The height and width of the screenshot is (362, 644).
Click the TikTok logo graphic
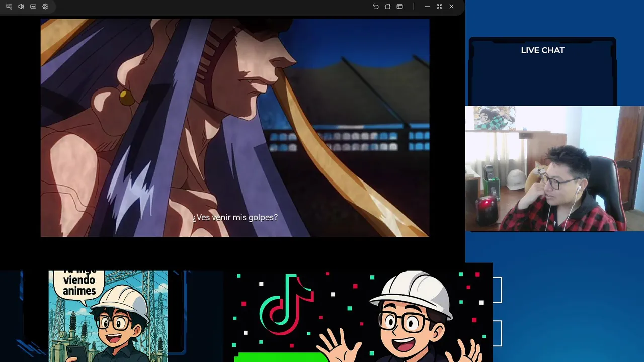click(286, 304)
